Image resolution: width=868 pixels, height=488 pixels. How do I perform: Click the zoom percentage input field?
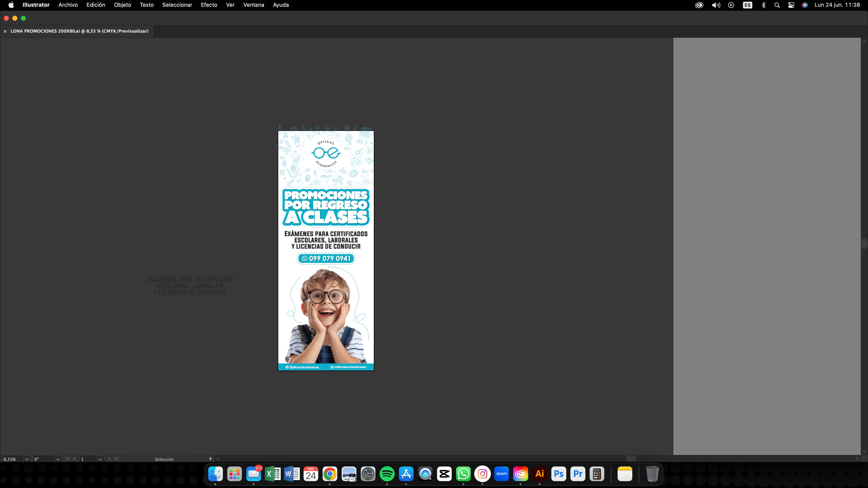(x=11, y=459)
